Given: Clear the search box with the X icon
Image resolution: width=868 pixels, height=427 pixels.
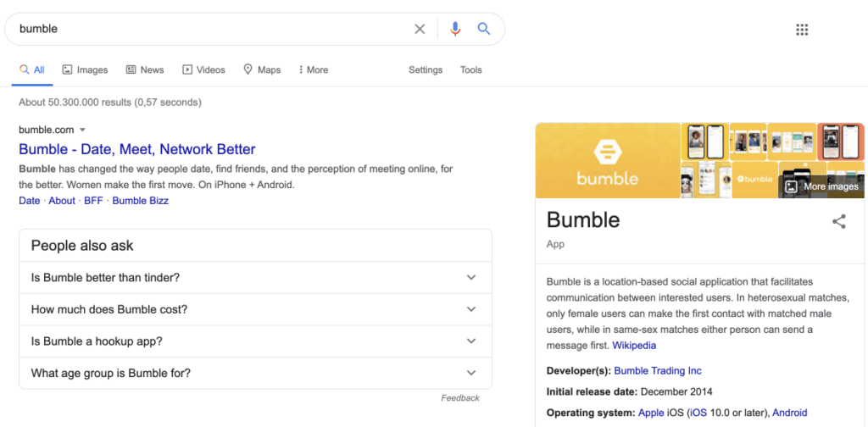Looking at the screenshot, I should [420, 29].
